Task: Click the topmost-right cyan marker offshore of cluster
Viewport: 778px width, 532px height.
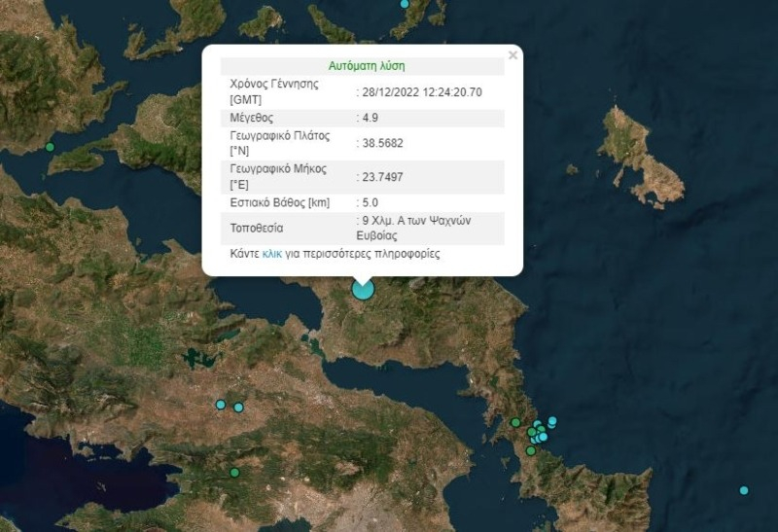Action: [552, 421]
